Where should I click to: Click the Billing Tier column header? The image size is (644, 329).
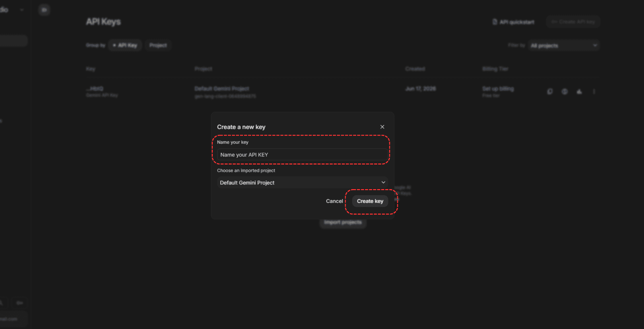[x=495, y=69]
